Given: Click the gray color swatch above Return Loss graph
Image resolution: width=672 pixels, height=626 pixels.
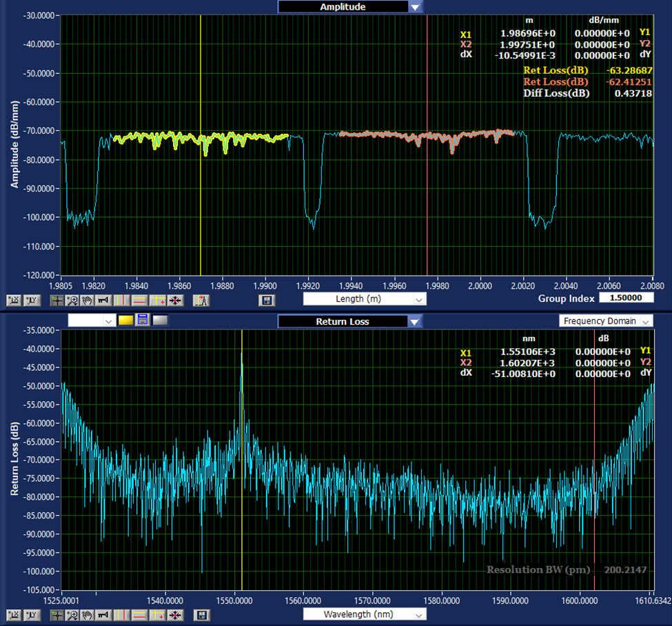Looking at the screenshot, I should pyautogui.click(x=160, y=320).
